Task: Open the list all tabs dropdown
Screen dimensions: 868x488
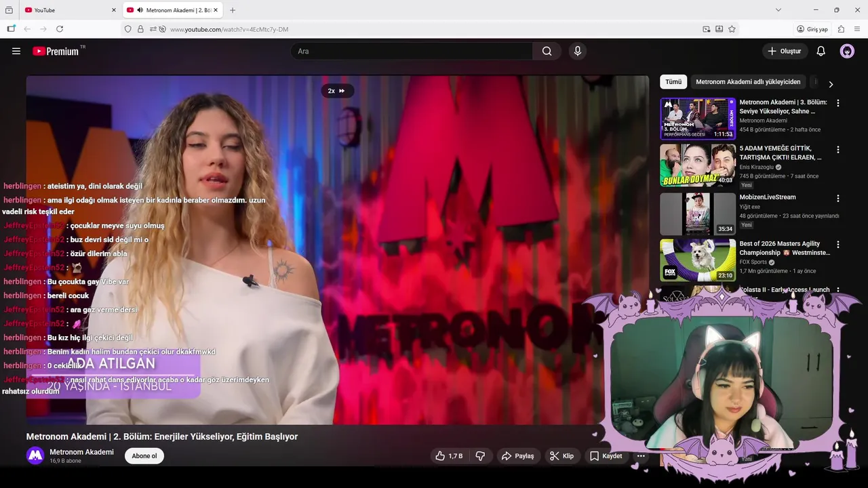Action: pos(778,10)
